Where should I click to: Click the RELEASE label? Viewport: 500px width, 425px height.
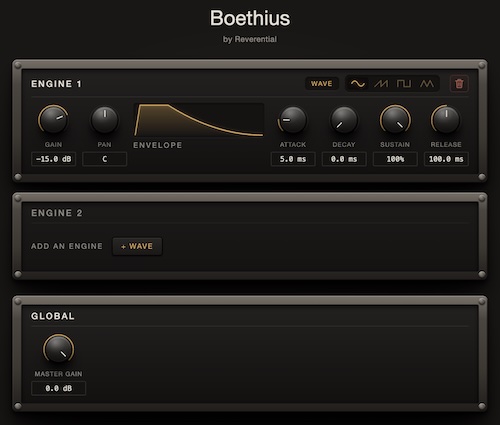tap(446, 145)
